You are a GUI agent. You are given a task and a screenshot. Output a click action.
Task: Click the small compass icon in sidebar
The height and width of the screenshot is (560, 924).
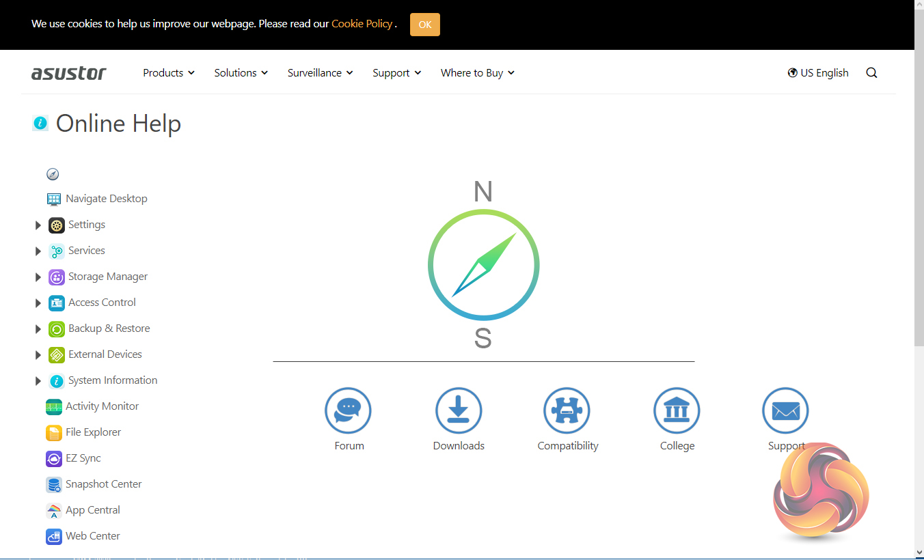point(53,174)
